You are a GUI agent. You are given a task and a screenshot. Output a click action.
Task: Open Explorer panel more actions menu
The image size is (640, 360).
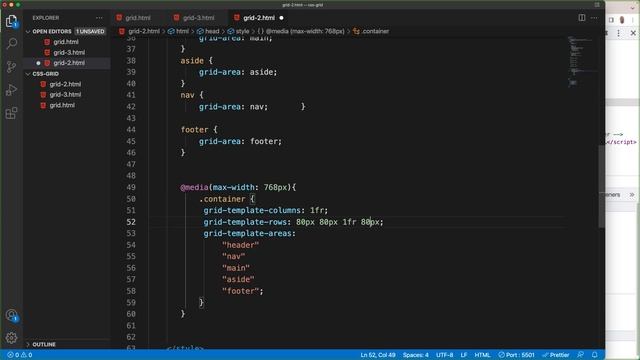point(99,18)
